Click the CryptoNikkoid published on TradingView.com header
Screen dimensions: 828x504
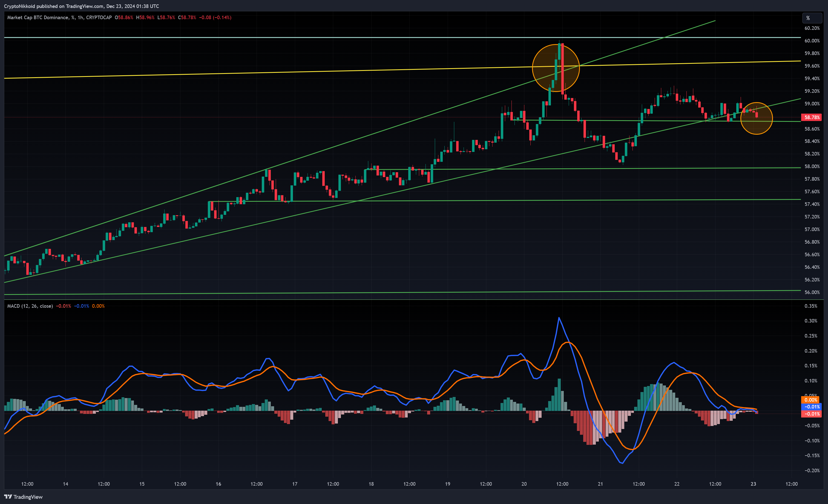click(81, 6)
